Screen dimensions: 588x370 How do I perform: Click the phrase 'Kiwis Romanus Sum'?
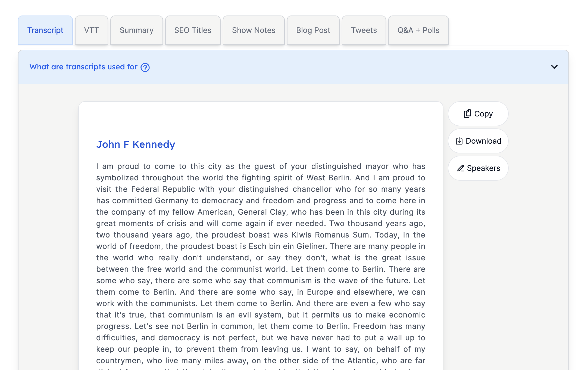tap(331, 235)
